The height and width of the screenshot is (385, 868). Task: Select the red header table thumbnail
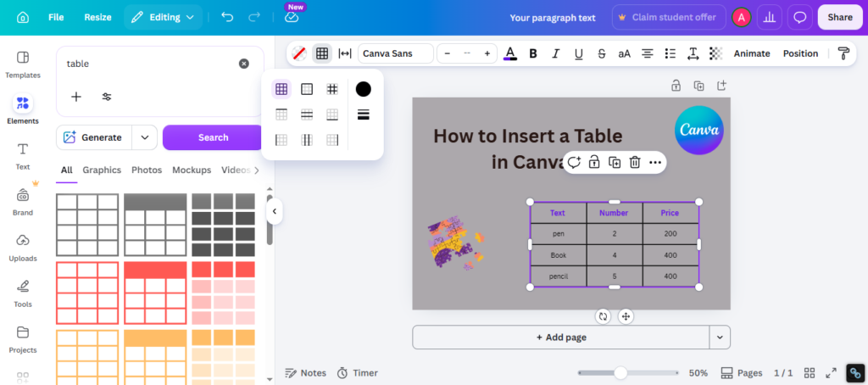point(155,293)
